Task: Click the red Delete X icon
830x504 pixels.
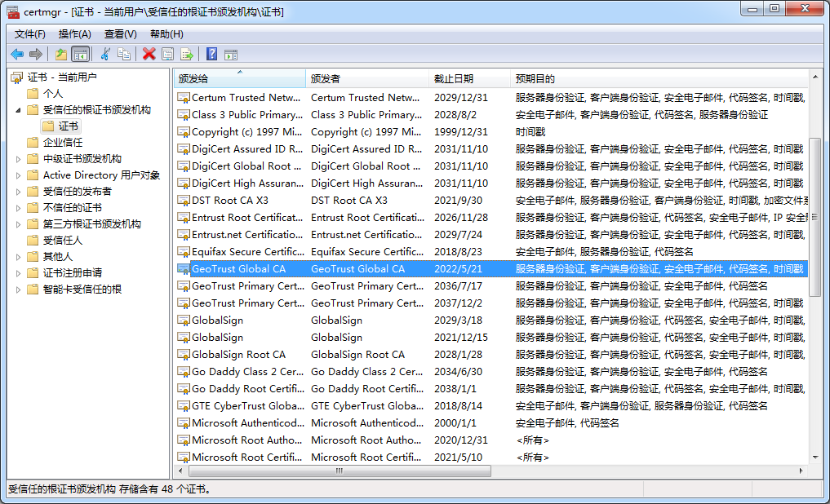Action: pos(149,54)
